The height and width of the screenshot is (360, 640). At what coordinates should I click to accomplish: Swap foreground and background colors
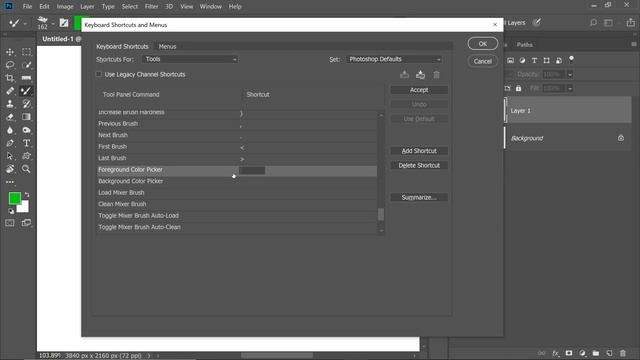pyautogui.click(x=27, y=195)
